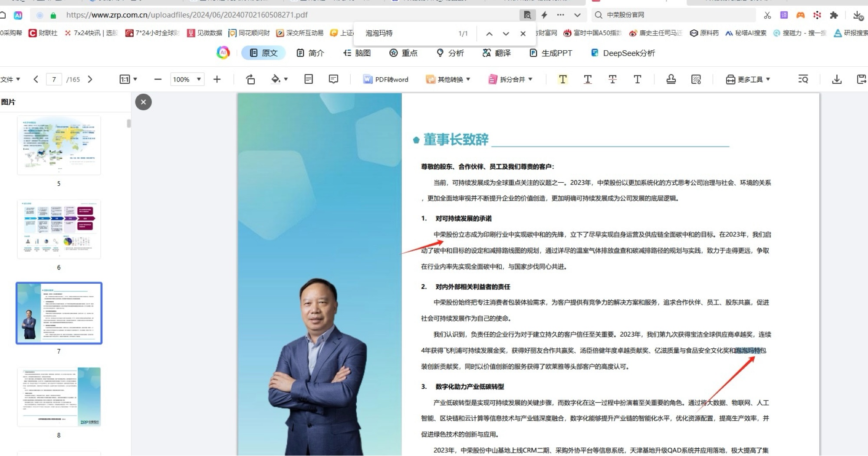Expand the 拆分合并 menu

coord(510,79)
